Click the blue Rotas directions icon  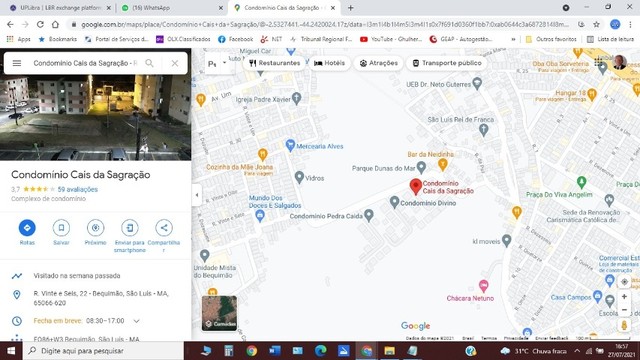click(x=27, y=228)
